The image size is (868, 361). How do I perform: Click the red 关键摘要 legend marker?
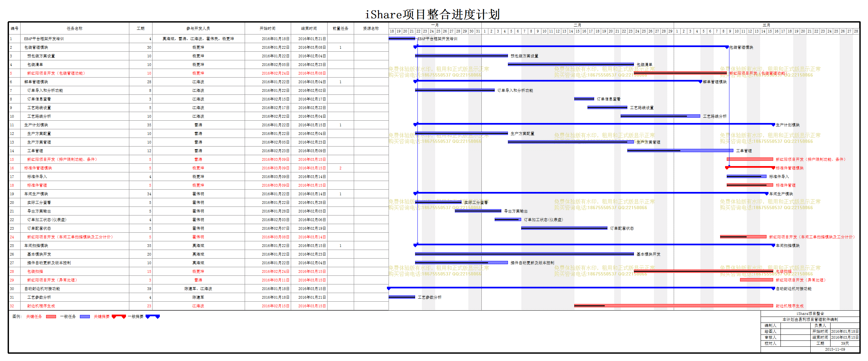point(119,317)
